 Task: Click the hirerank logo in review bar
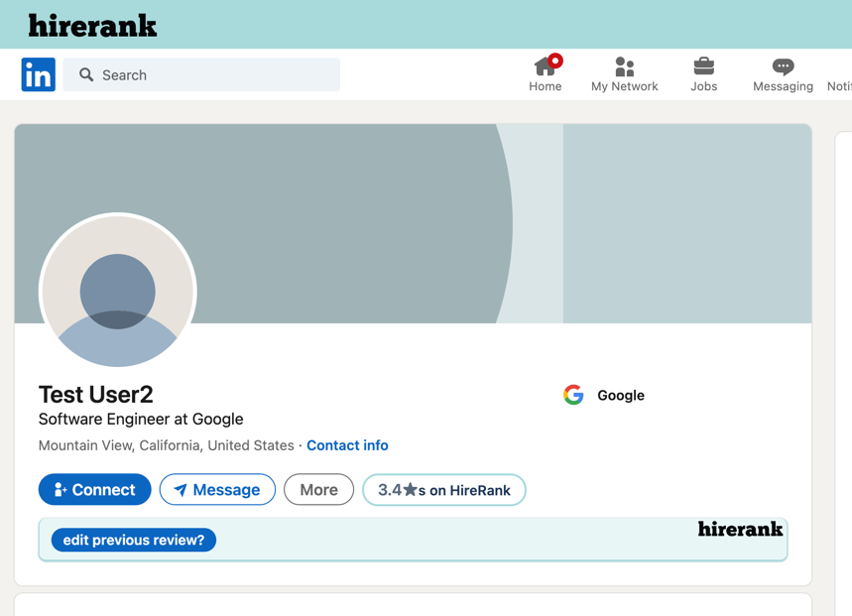(740, 529)
